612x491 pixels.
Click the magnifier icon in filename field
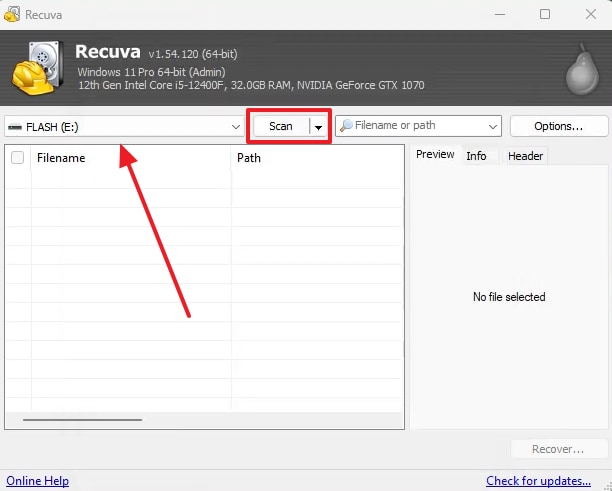pyautogui.click(x=346, y=126)
